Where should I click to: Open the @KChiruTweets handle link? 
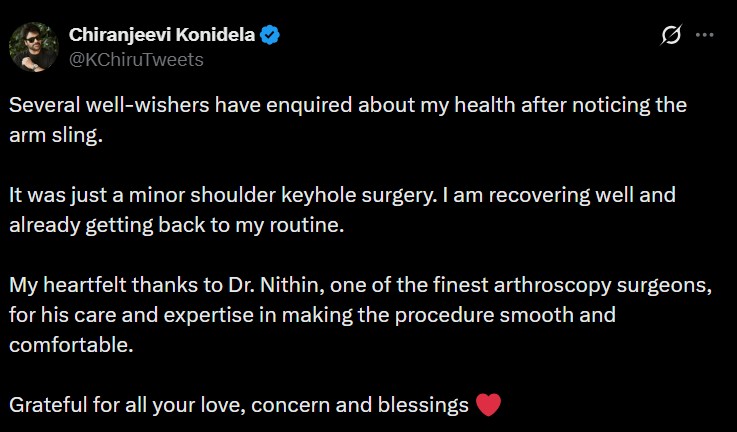point(136,60)
